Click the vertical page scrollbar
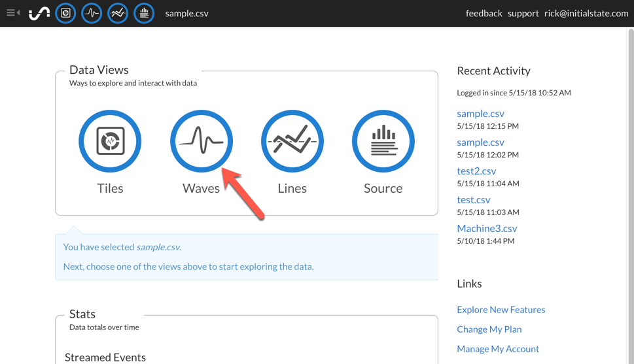Image resolution: width=634 pixels, height=364 pixels. [x=630, y=196]
